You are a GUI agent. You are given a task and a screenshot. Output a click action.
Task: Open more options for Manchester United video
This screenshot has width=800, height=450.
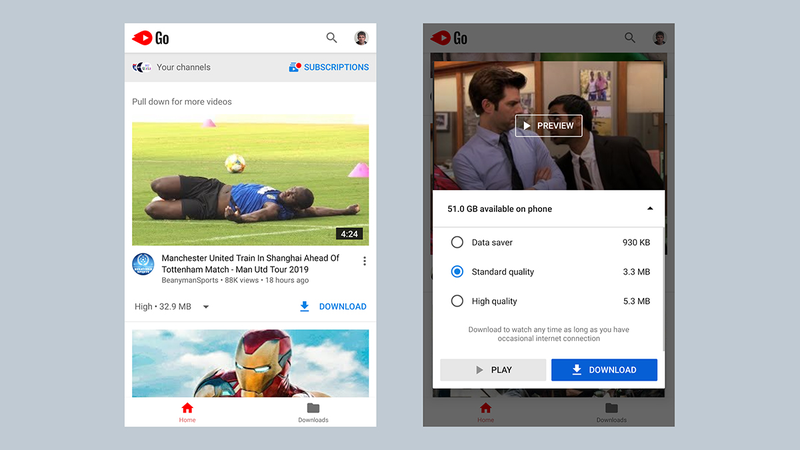(364, 261)
